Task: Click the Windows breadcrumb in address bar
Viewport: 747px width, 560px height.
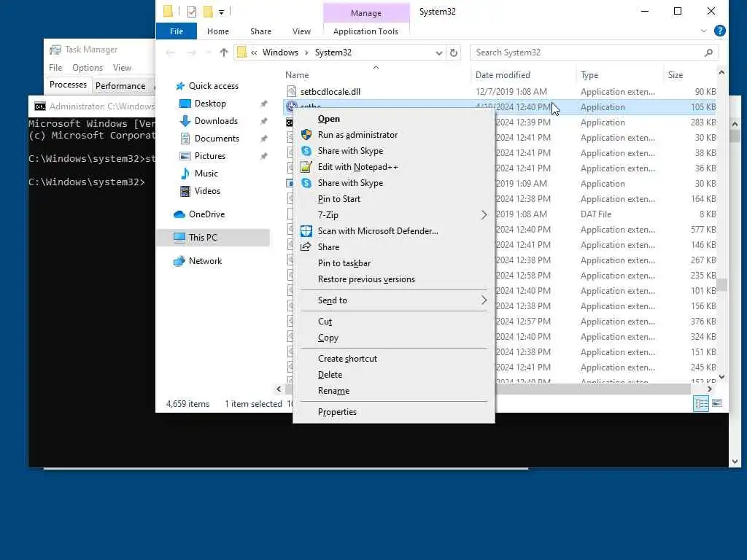Action: pyautogui.click(x=280, y=52)
